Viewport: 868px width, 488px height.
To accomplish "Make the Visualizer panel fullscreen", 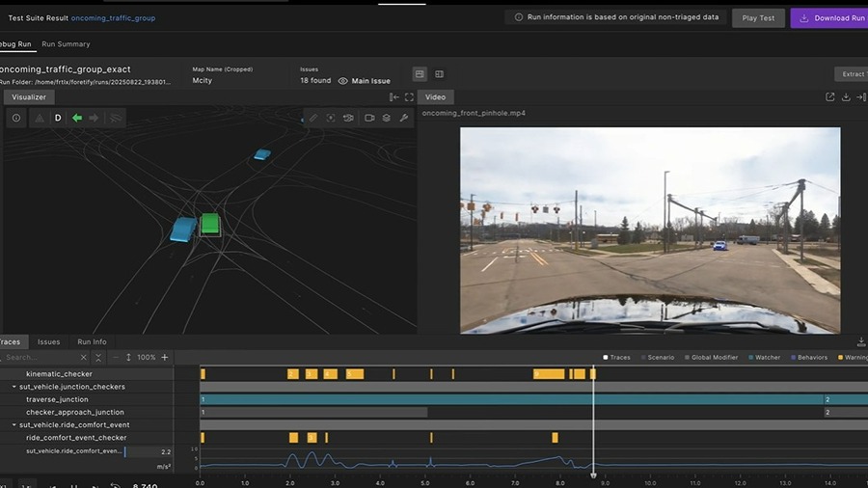I will [x=409, y=97].
